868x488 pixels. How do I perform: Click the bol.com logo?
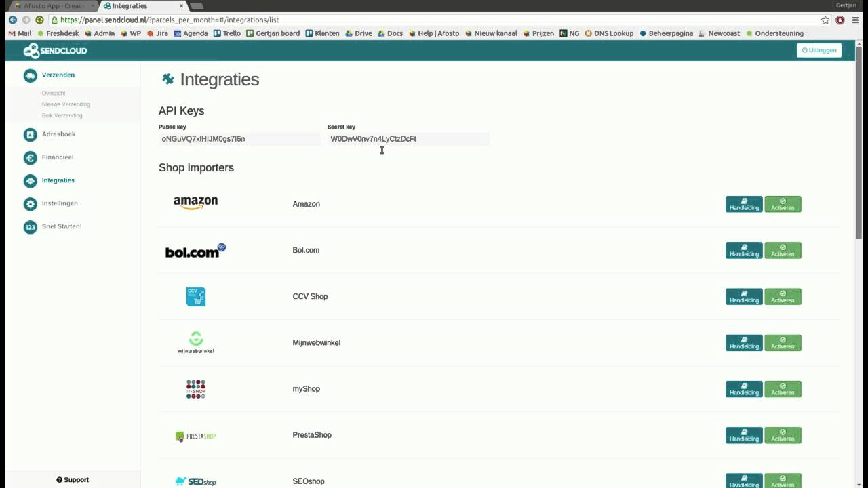click(x=195, y=251)
